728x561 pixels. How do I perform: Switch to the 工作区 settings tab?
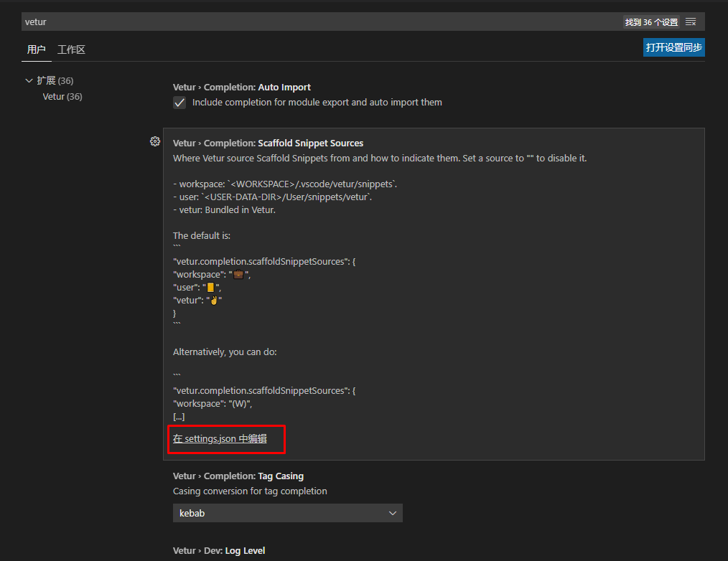point(71,49)
